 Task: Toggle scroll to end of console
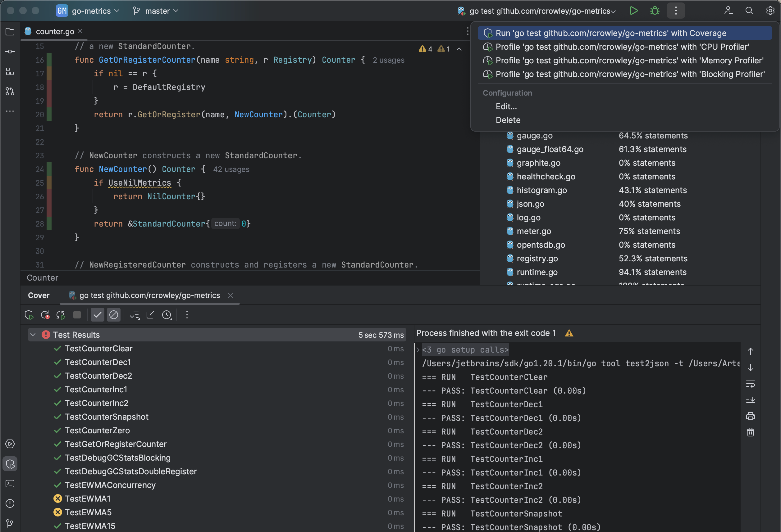[751, 400]
